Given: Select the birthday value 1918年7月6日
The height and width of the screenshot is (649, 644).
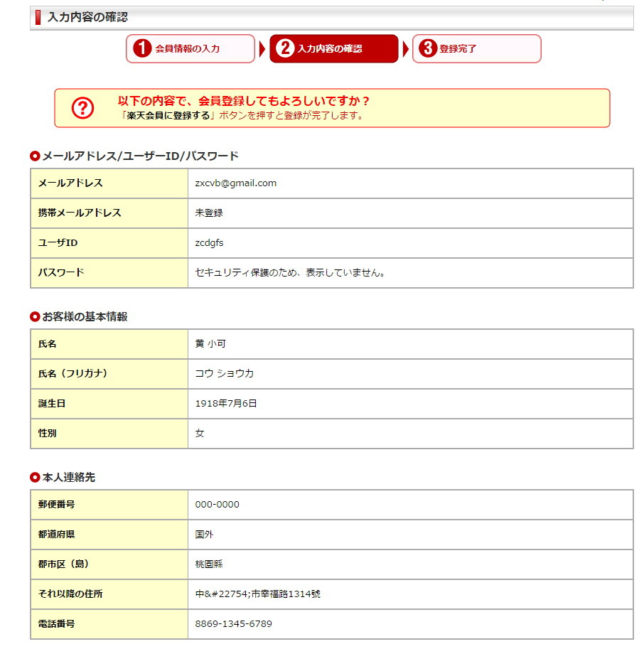Looking at the screenshot, I should click(226, 404).
